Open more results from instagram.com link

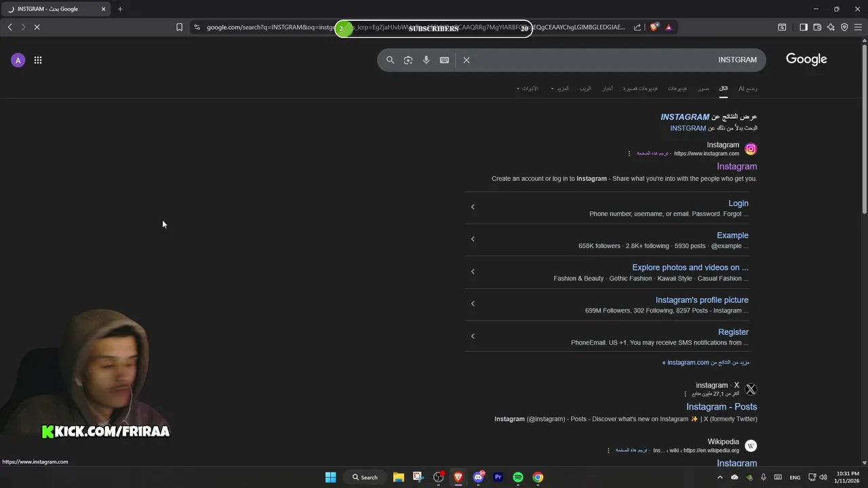pyautogui.click(x=706, y=363)
